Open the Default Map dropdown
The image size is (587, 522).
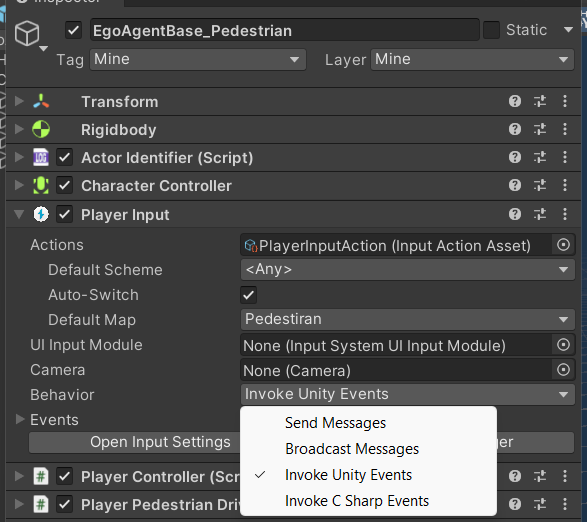(408, 319)
